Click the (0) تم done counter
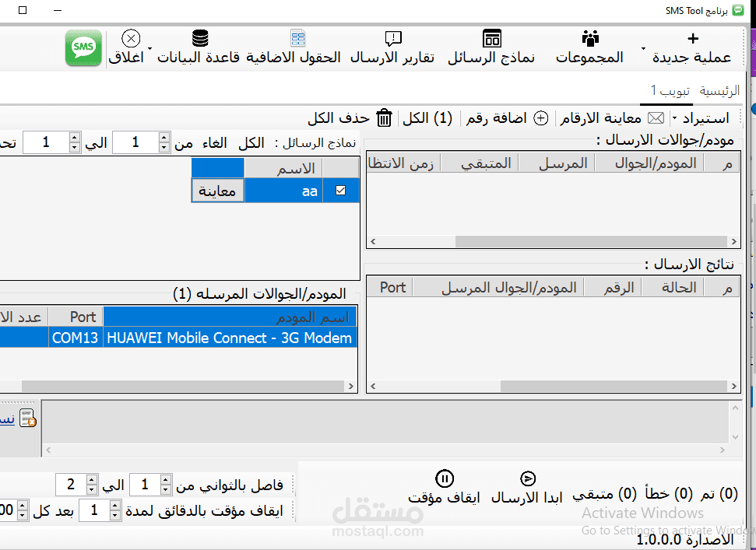Viewport: 756px width, 550px height. [x=719, y=494]
